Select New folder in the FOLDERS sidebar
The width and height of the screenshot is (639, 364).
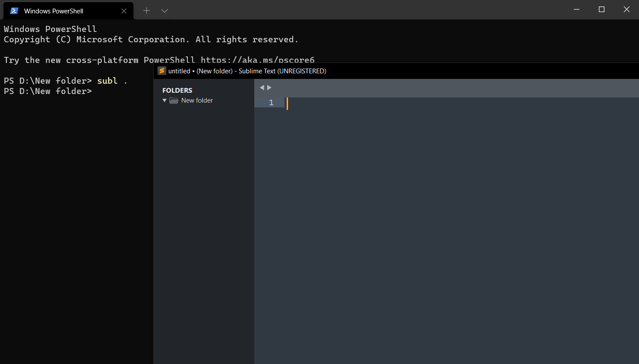pos(197,100)
